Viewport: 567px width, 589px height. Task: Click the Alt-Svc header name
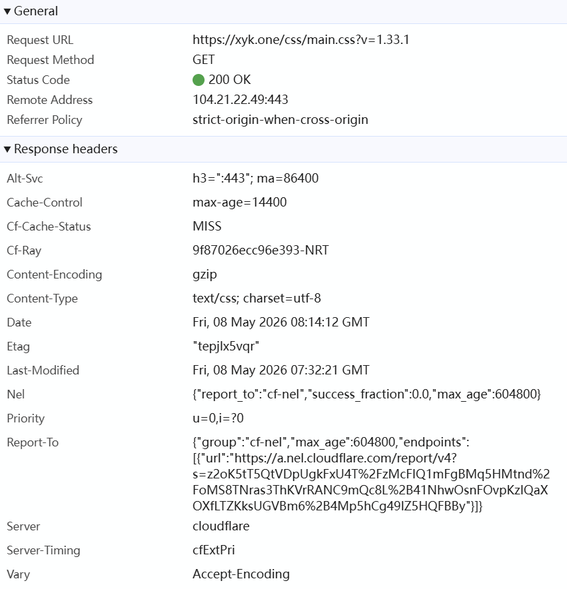pos(25,178)
